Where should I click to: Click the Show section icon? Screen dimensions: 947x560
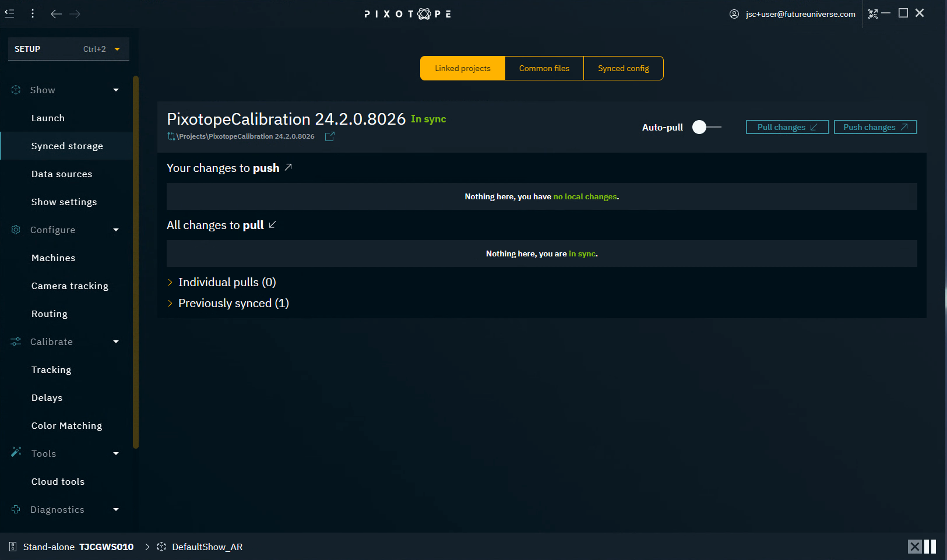click(x=16, y=90)
